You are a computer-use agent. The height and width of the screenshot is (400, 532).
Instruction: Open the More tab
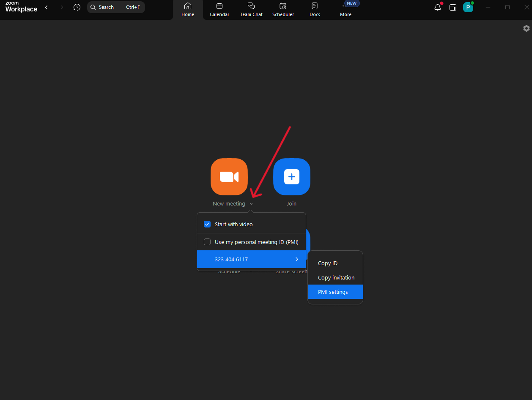pos(346,10)
